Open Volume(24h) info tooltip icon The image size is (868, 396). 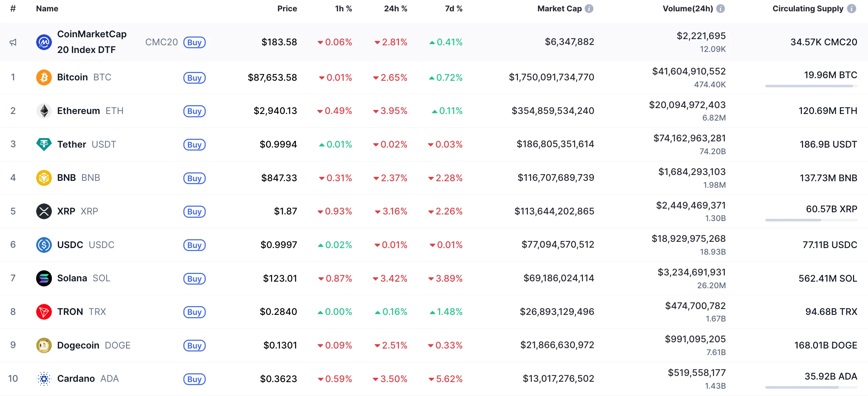[x=720, y=9]
